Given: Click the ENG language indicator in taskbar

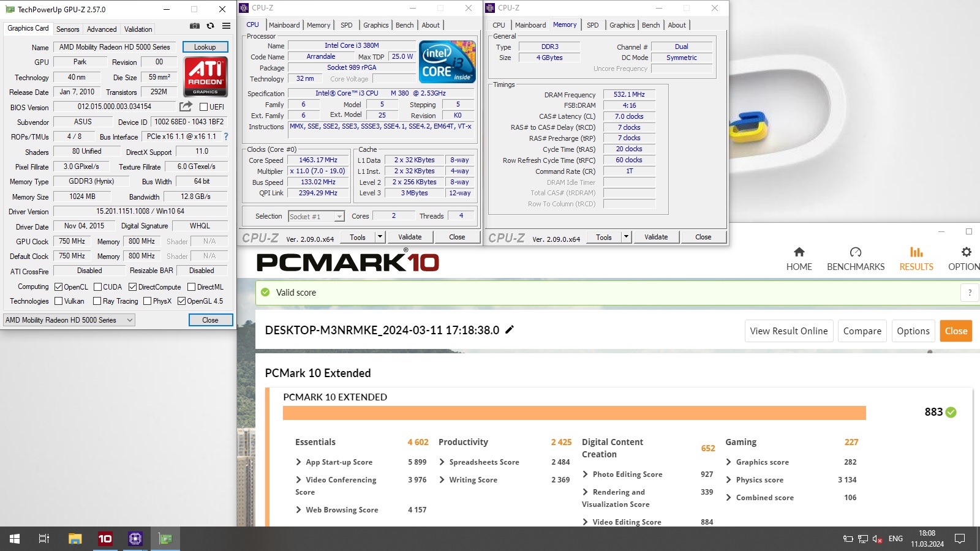Looking at the screenshot, I should [x=895, y=539].
